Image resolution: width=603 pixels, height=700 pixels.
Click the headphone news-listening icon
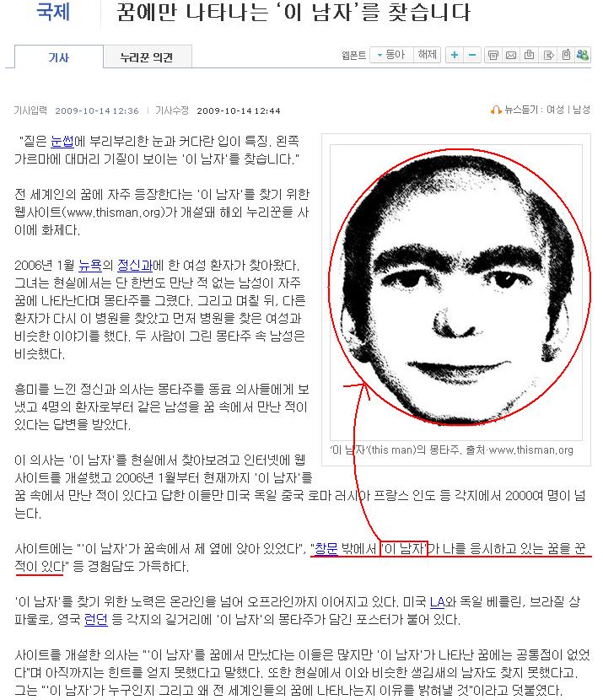pyautogui.click(x=496, y=110)
